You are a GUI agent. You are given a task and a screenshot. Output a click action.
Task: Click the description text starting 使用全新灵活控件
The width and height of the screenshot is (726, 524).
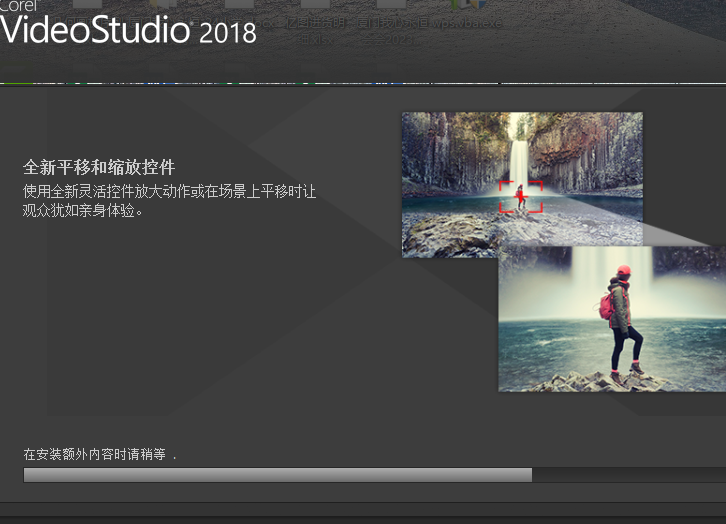(x=169, y=200)
